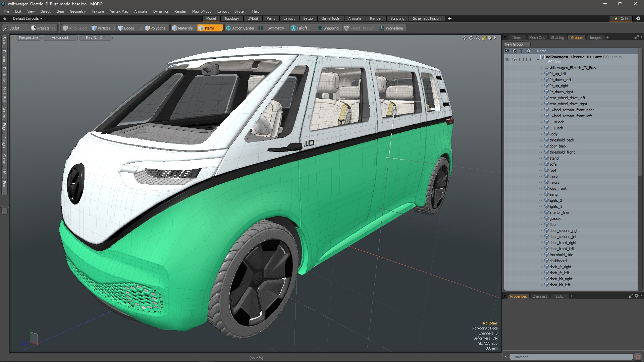644x362 pixels.
Task: Select the glasses mesh item
Action: [x=555, y=219]
